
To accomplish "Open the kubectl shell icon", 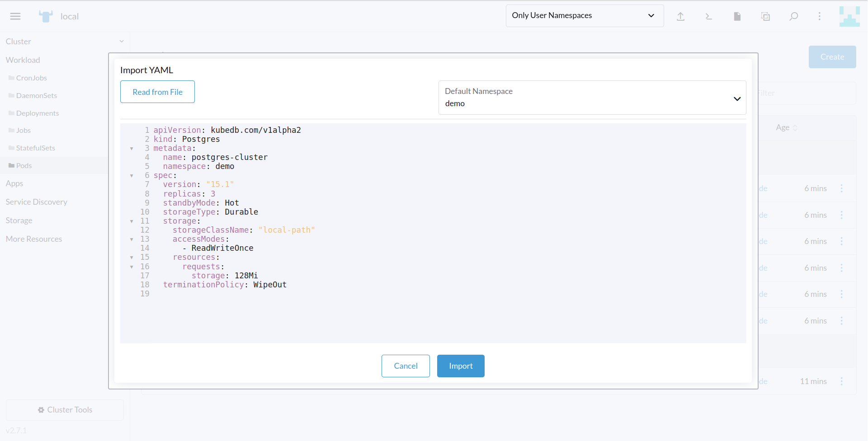I will tap(708, 17).
